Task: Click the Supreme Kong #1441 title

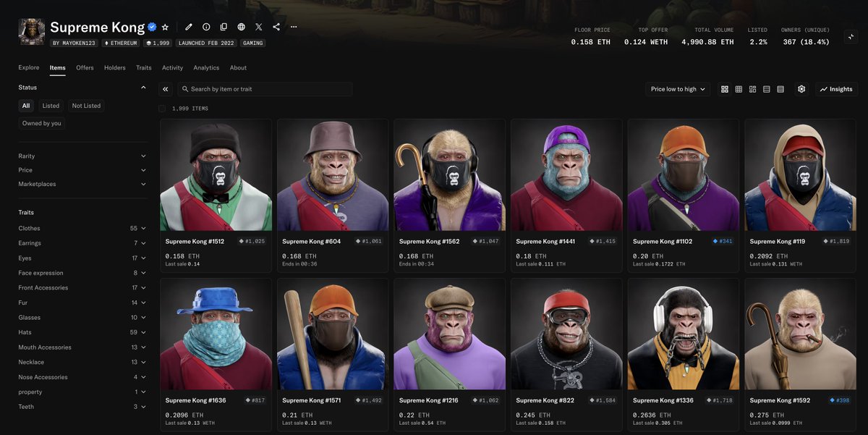Action: tap(545, 241)
